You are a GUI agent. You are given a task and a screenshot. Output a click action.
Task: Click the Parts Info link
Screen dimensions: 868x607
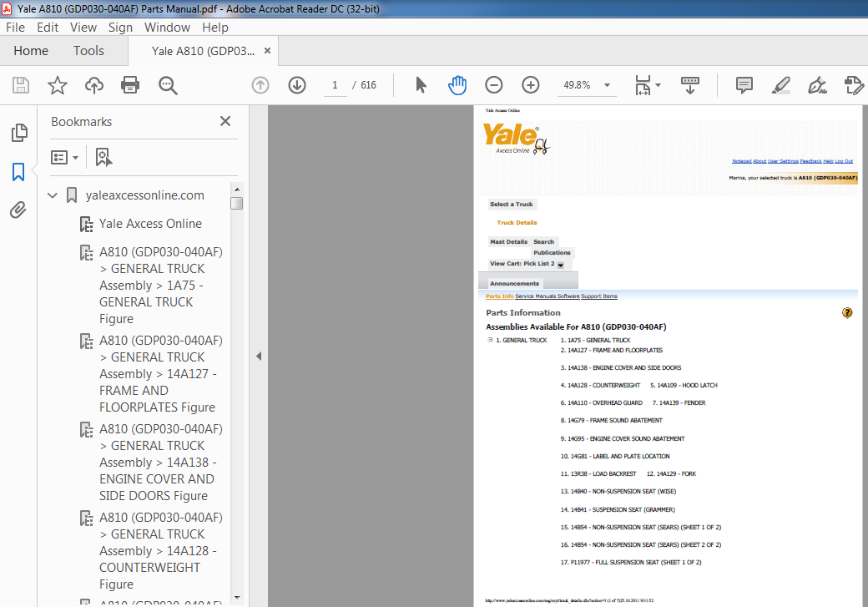500,296
